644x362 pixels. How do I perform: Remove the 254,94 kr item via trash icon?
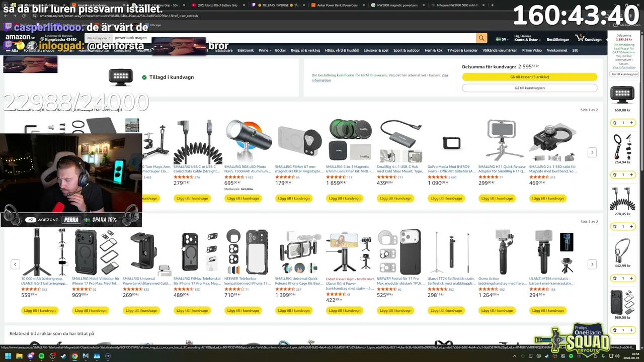click(x=614, y=174)
